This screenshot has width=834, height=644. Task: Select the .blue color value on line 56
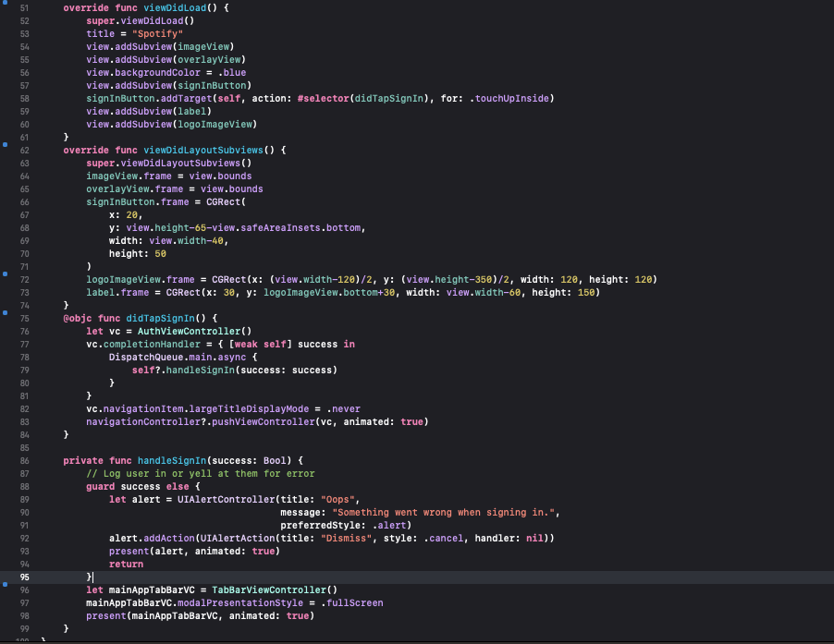click(232, 72)
